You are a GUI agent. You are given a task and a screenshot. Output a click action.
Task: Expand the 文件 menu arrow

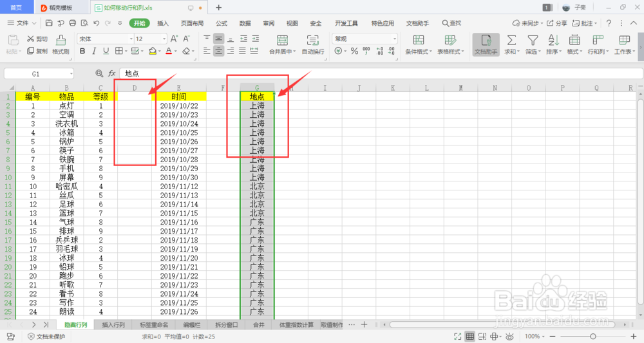tap(34, 23)
